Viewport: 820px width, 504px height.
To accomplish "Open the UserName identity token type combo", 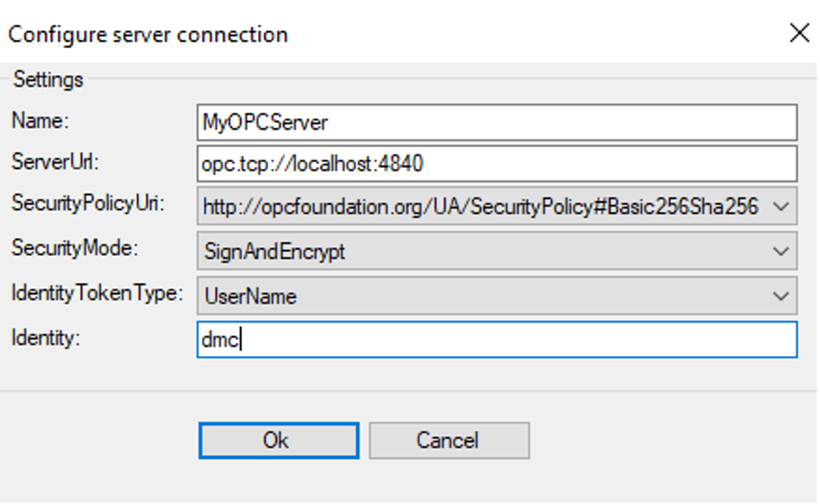I will click(497, 296).
